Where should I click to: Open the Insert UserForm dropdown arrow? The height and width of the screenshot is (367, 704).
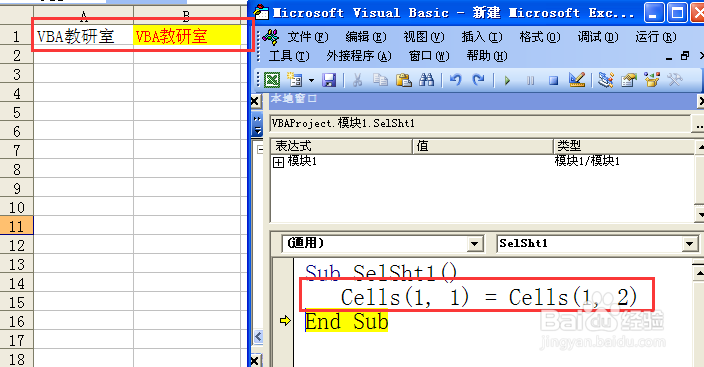click(x=311, y=81)
